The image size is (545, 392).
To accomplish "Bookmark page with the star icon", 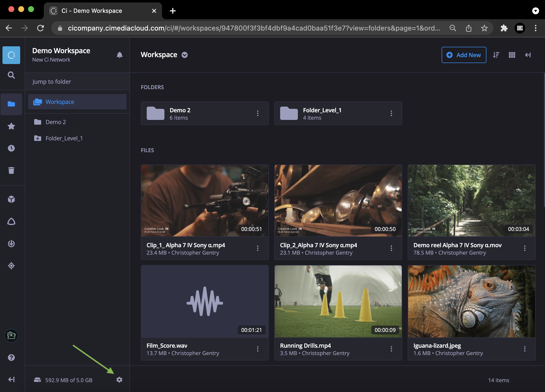I will 484,28.
